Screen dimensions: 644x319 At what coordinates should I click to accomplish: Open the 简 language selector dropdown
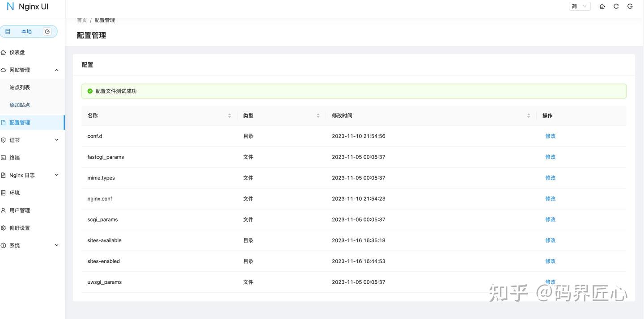point(579,6)
